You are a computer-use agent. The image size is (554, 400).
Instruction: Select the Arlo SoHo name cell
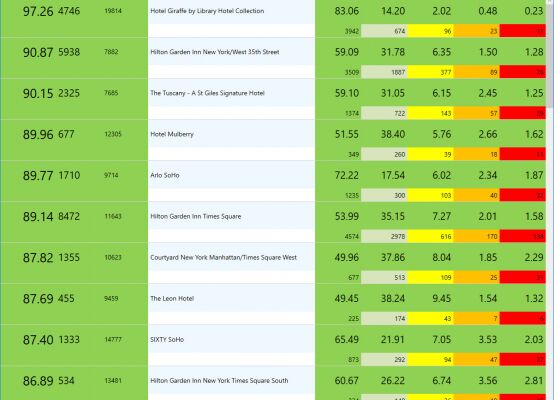(231, 175)
